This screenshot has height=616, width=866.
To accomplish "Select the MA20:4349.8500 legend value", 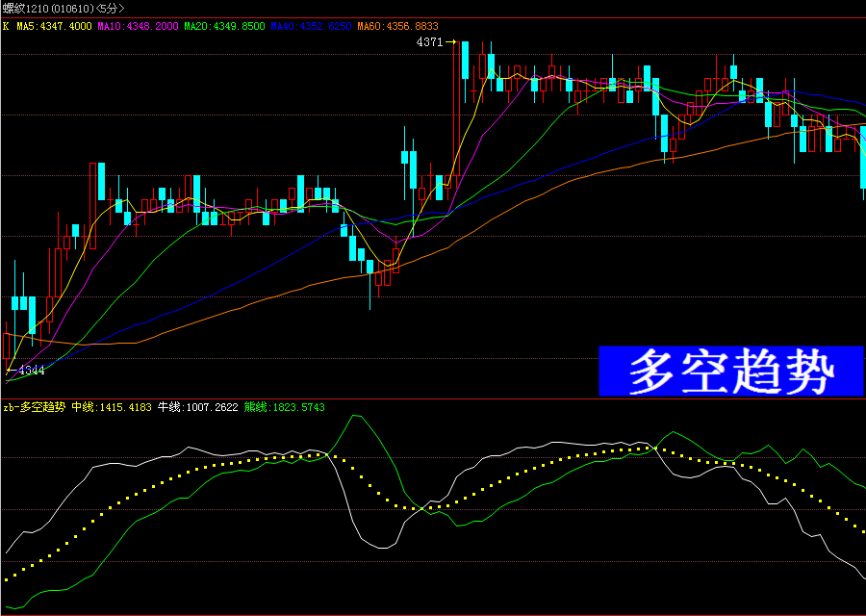I will 224,26.
